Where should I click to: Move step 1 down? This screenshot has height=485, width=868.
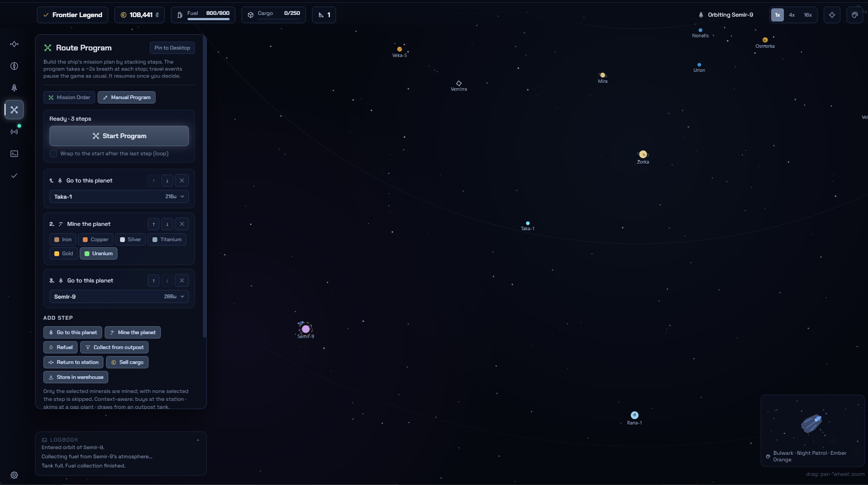pyautogui.click(x=167, y=181)
